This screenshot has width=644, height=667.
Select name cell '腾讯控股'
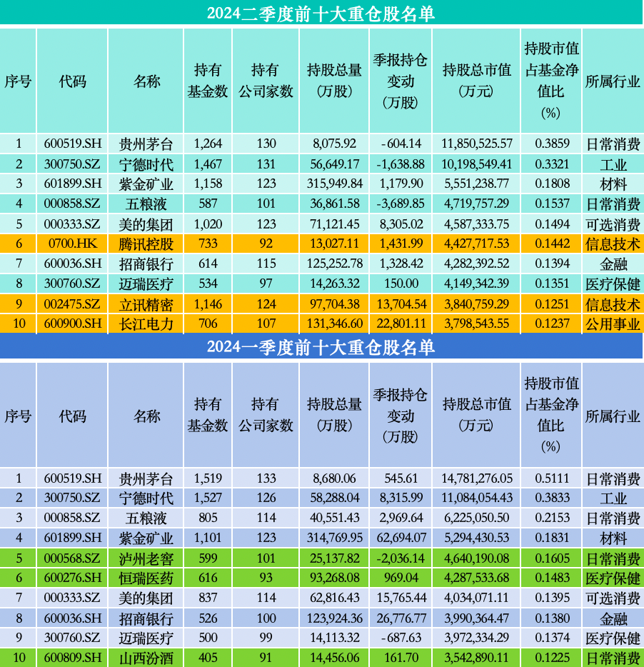tap(146, 244)
